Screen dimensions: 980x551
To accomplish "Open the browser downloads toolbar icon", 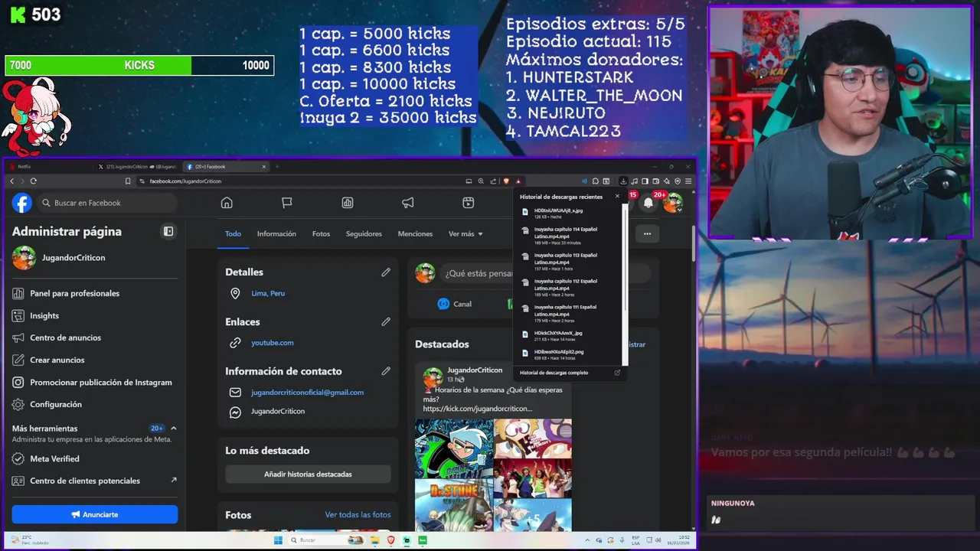I will click(623, 181).
